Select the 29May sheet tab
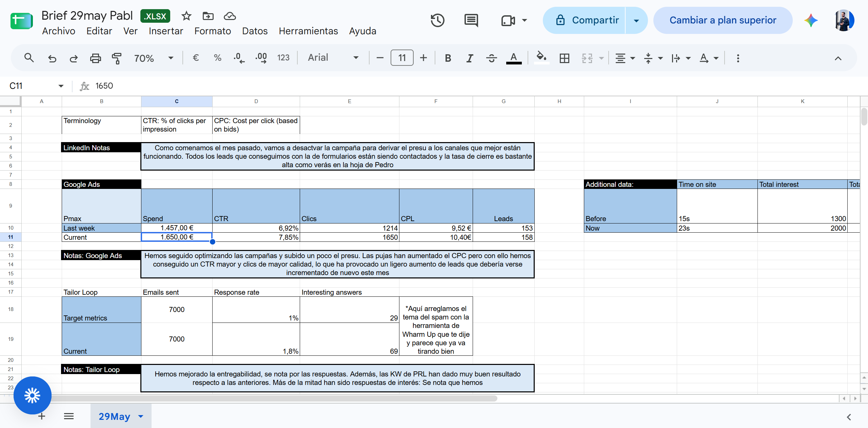The height and width of the screenshot is (428, 868). tap(115, 416)
